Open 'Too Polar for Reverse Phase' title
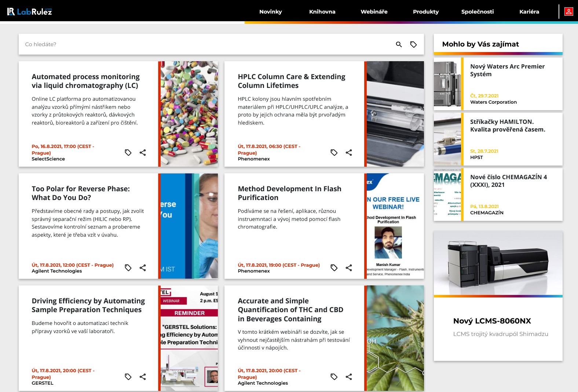The image size is (578, 392). tap(81, 193)
